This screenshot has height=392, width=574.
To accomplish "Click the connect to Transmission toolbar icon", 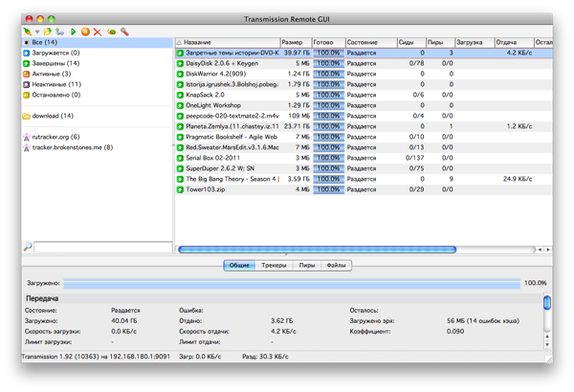I will point(26,32).
